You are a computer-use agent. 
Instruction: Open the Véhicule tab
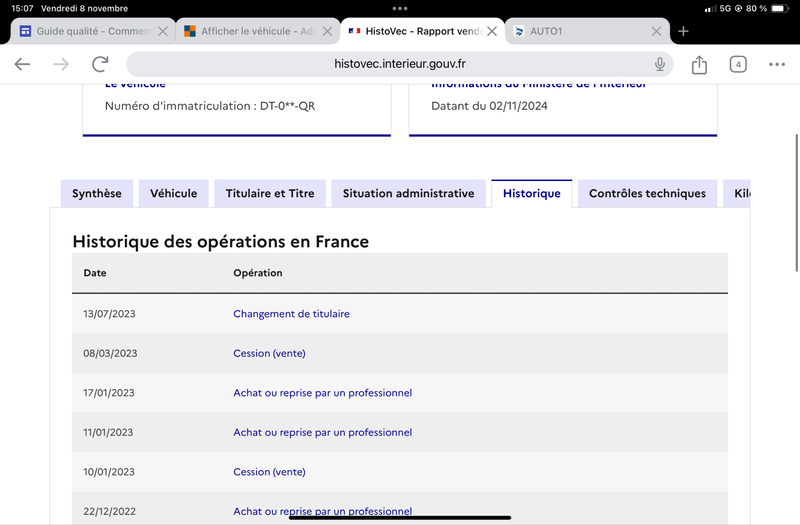[x=173, y=193]
